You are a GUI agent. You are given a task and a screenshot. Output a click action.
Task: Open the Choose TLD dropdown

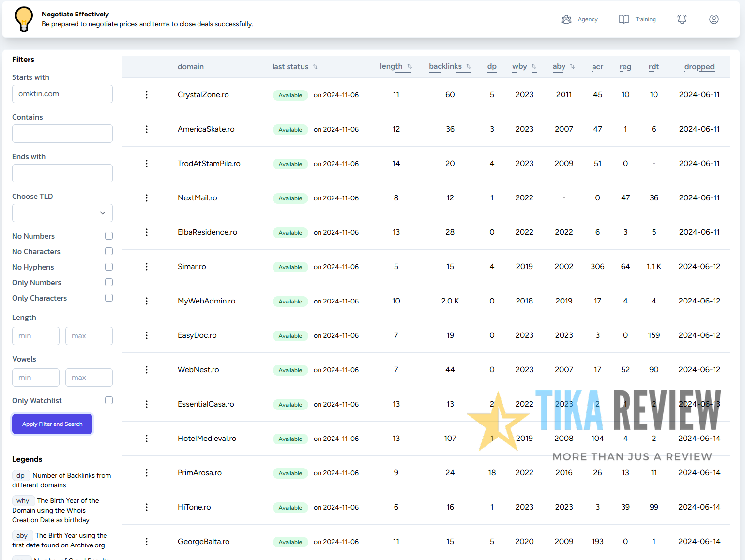(62, 213)
